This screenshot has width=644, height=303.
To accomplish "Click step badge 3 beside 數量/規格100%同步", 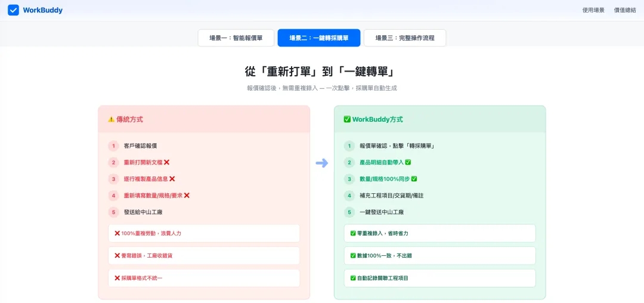I will click(x=349, y=179).
